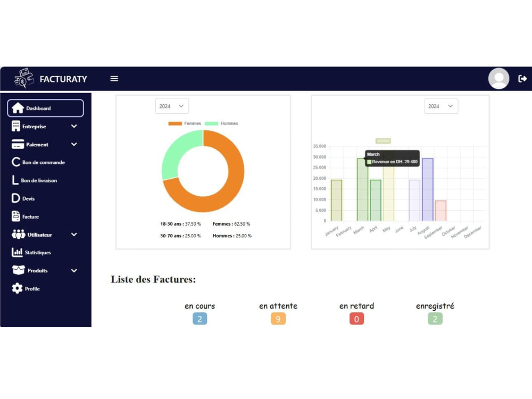Image resolution: width=532 pixels, height=399 pixels.
Task: Click the 'Hommes : 25.00 %' text
Action: point(232,236)
